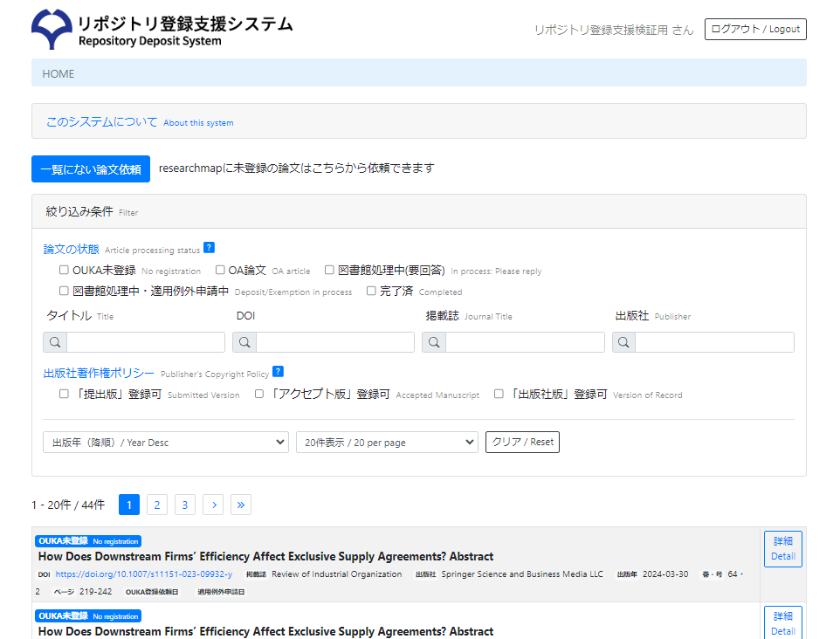Select the Accepted Manuscript policy checkbox

pos(259,395)
